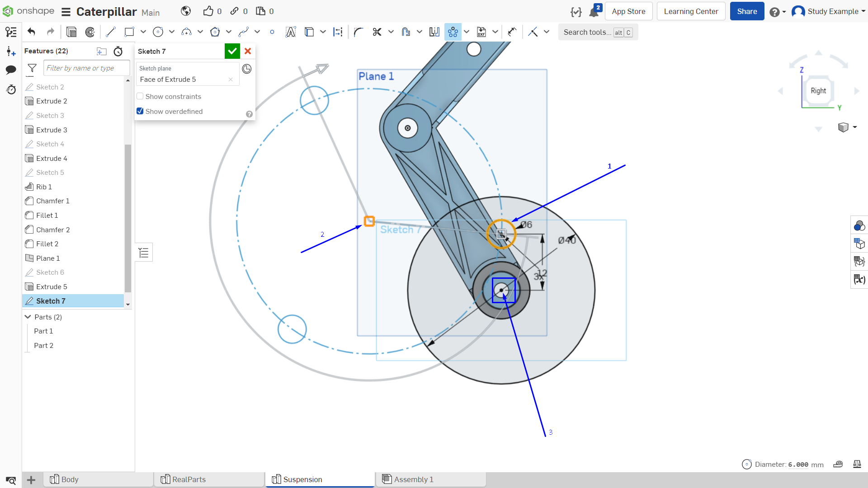Viewport: 868px width, 488px height.
Task: Expand the spline tool dropdown arrow
Action: click(x=257, y=32)
